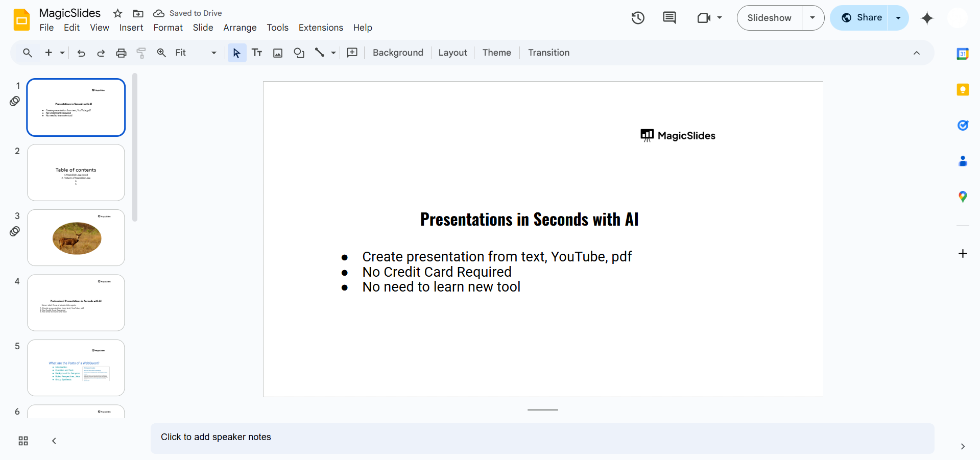Open version history clock icon
Viewport: 980px width, 460px height.
pos(638,18)
